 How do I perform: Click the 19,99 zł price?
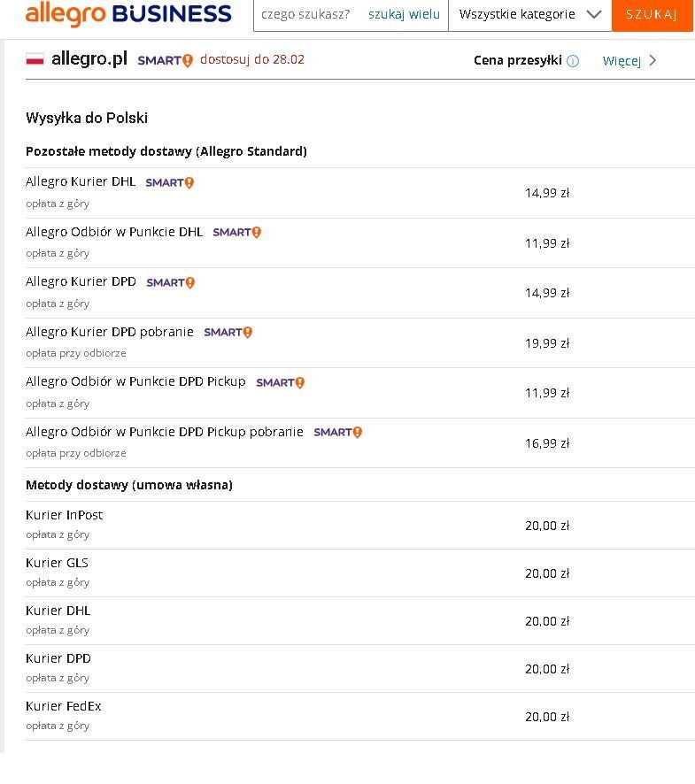pos(547,343)
